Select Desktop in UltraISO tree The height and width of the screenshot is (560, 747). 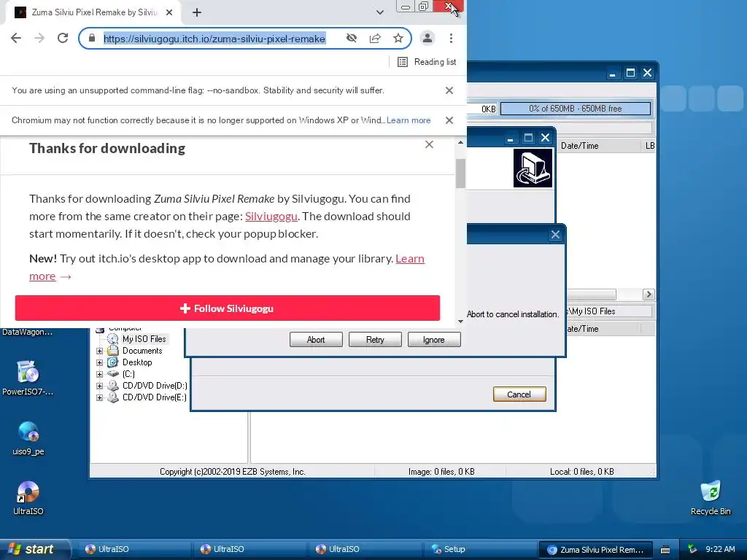click(137, 362)
